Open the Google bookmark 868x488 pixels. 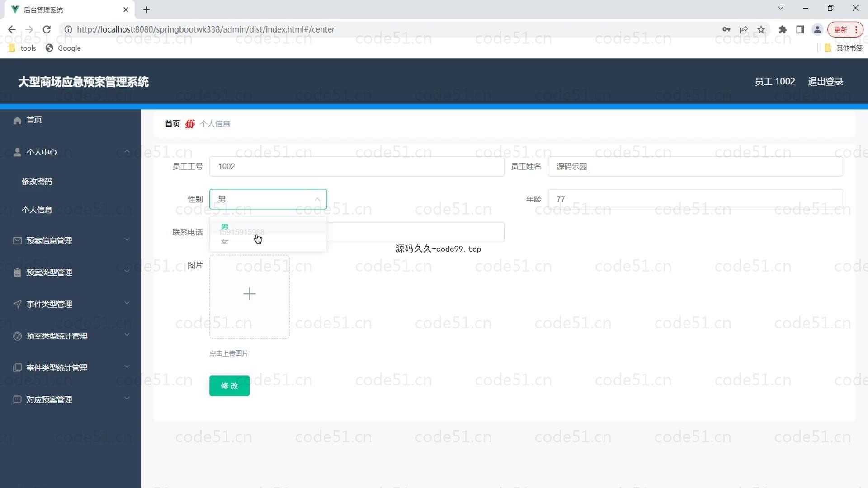coord(63,48)
